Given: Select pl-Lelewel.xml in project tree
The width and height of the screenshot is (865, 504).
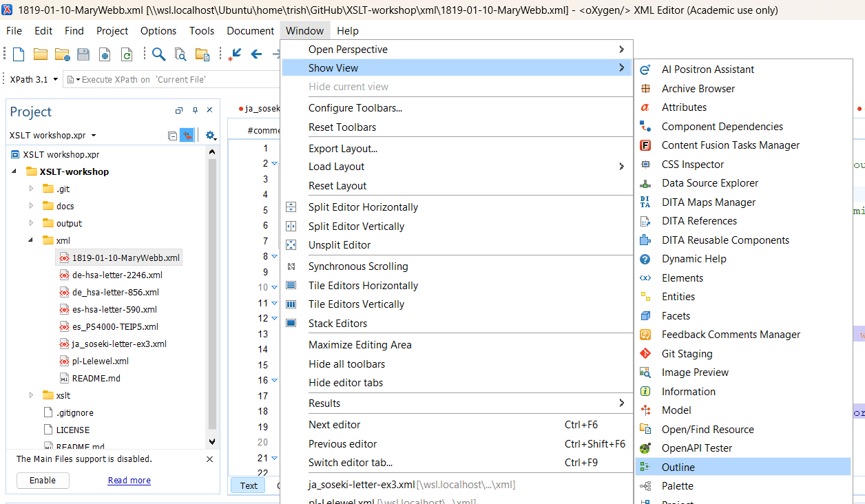Looking at the screenshot, I should [100, 361].
